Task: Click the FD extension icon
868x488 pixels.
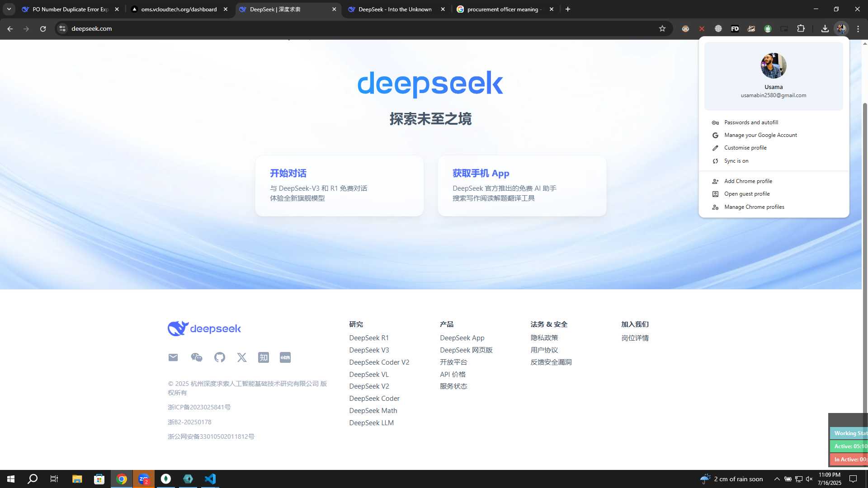Action: 735,28
